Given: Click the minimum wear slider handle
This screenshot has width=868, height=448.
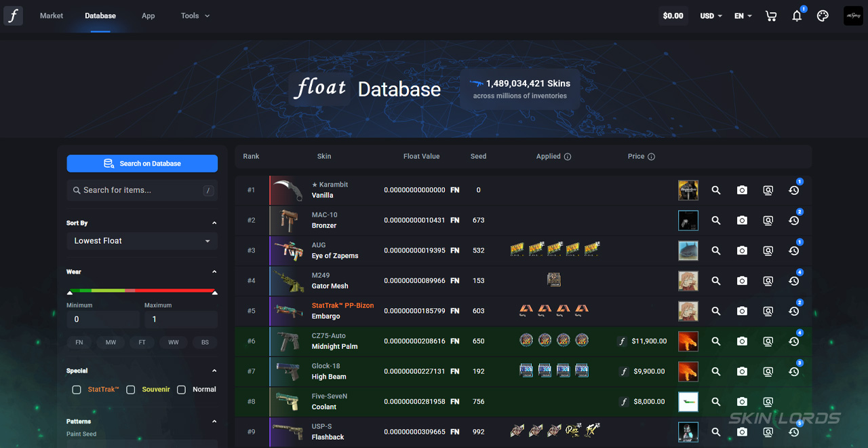Looking at the screenshot, I should tap(70, 293).
